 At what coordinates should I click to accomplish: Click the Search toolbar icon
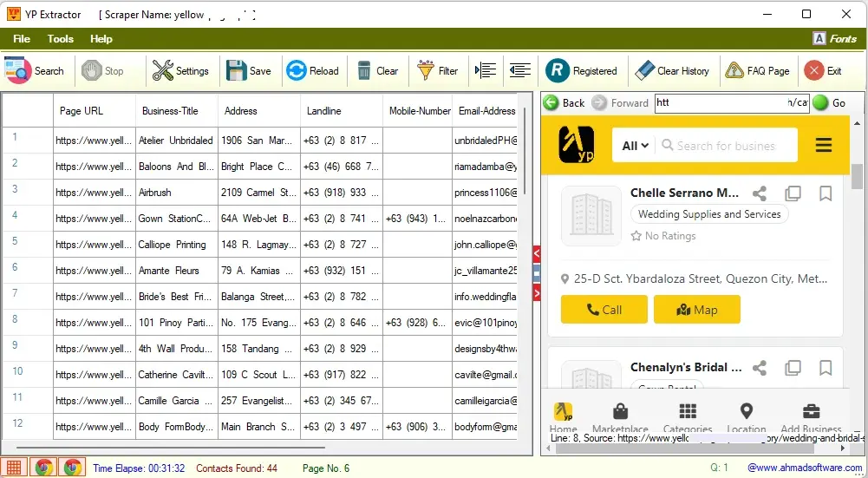35,71
